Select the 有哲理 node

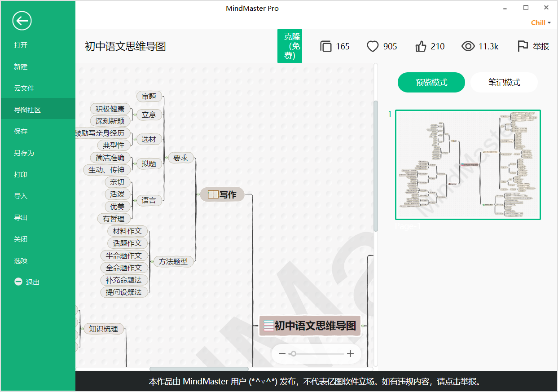[114, 219]
